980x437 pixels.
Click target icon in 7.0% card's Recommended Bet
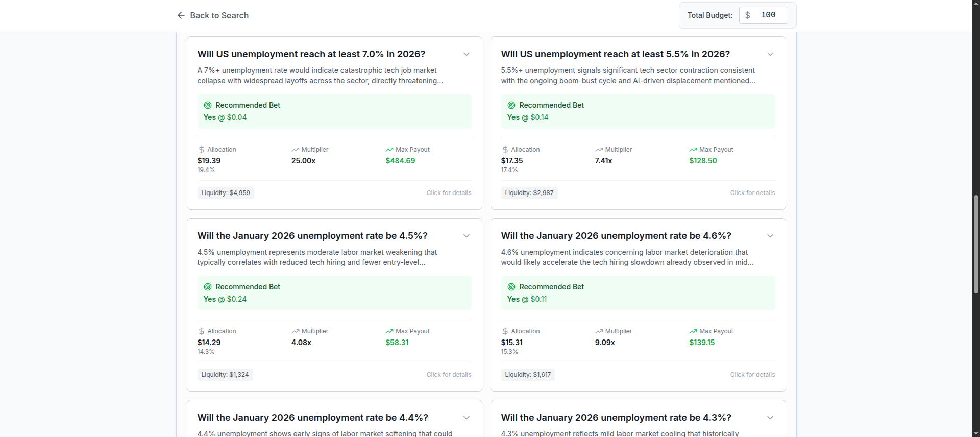coord(208,105)
